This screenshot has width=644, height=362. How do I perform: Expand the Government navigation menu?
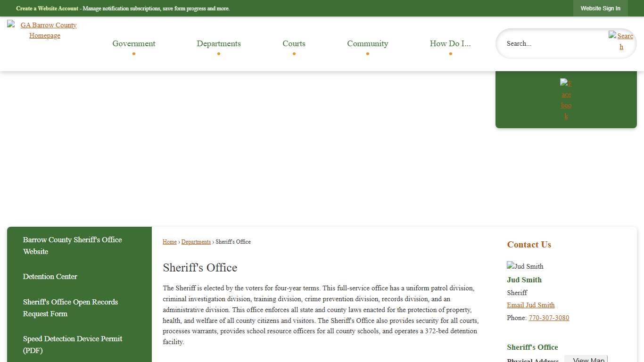click(133, 43)
